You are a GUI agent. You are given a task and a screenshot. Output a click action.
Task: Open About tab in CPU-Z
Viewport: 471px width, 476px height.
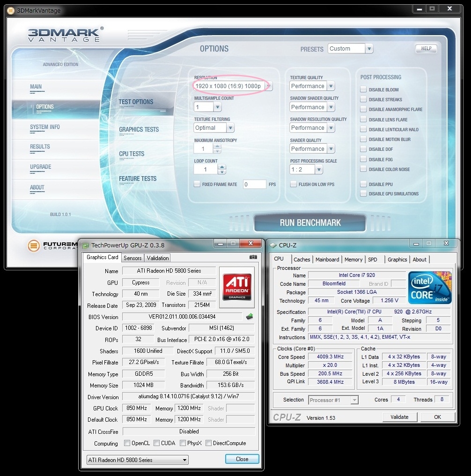tap(419, 260)
